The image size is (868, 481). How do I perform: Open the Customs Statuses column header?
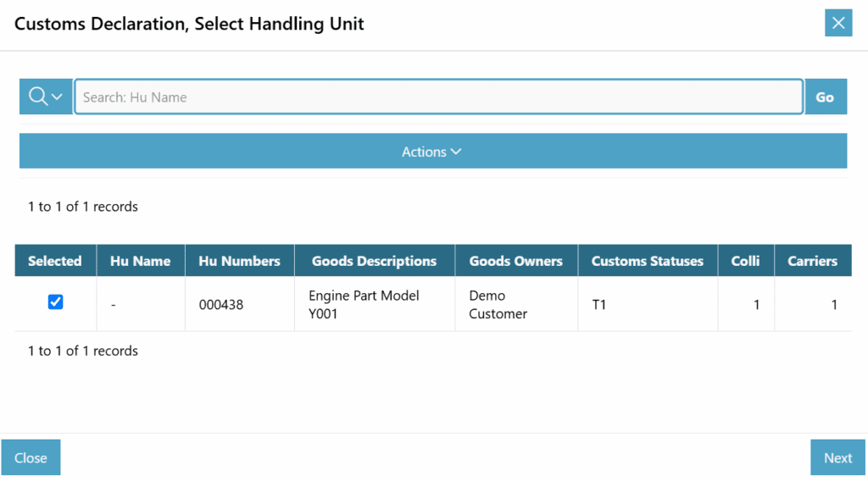(x=647, y=261)
